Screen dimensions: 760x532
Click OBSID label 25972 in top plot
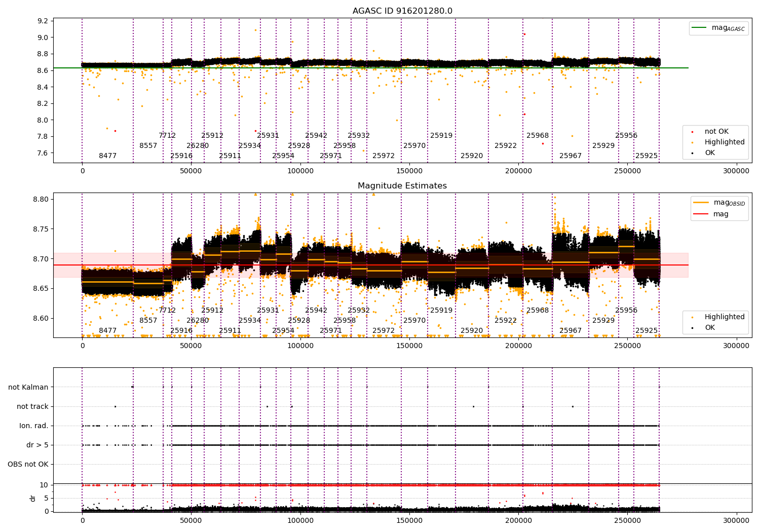point(384,156)
